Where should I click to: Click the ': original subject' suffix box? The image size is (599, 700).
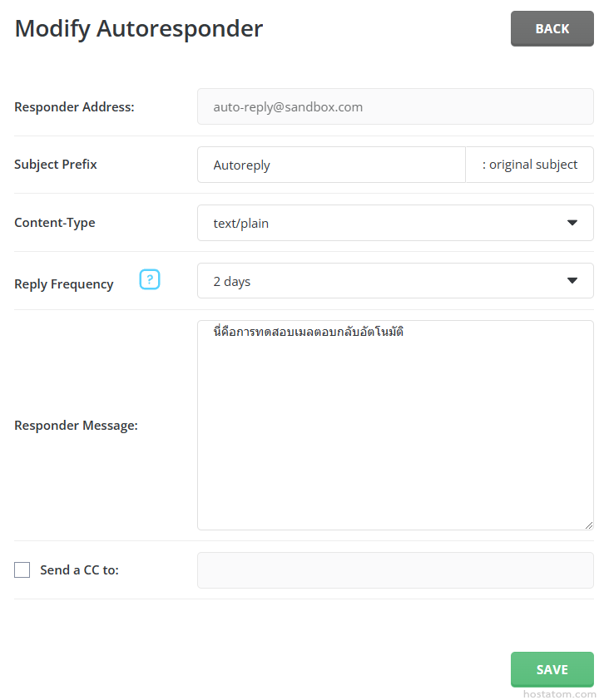(x=529, y=165)
